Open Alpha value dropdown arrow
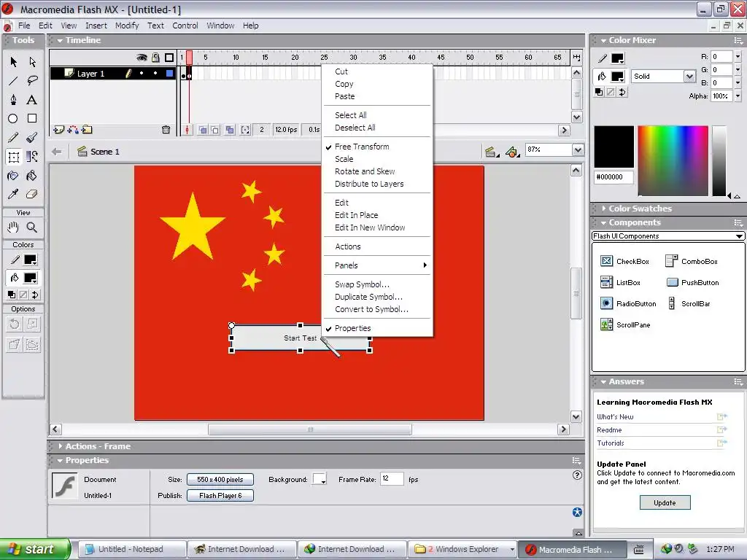This screenshot has height=560, width=747. [x=738, y=96]
